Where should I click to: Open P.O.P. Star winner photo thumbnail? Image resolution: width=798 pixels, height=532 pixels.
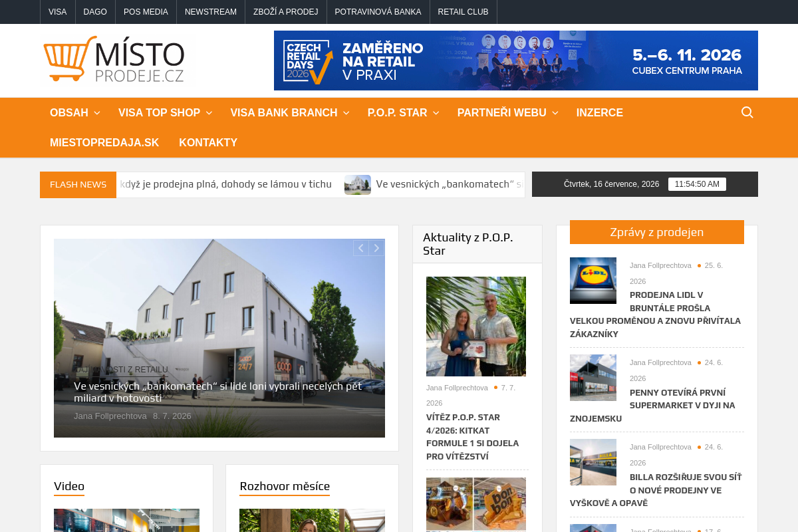476,327
